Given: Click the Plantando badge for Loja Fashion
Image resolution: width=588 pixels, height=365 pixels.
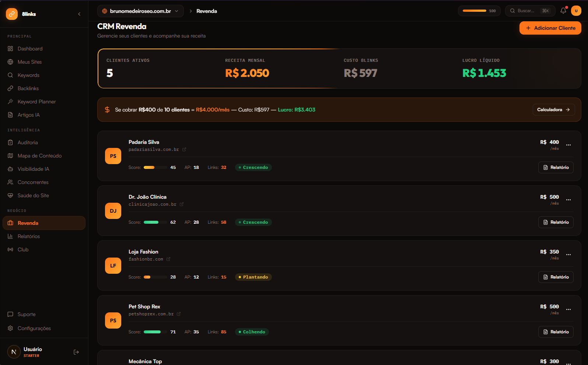Looking at the screenshot, I should coord(253,277).
